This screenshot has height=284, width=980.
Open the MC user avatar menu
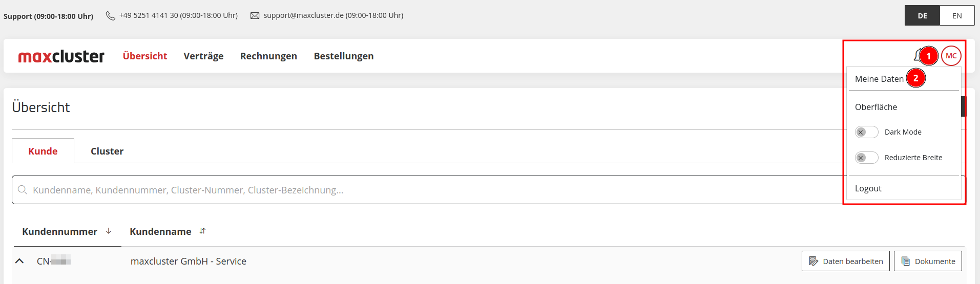[951, 56]
